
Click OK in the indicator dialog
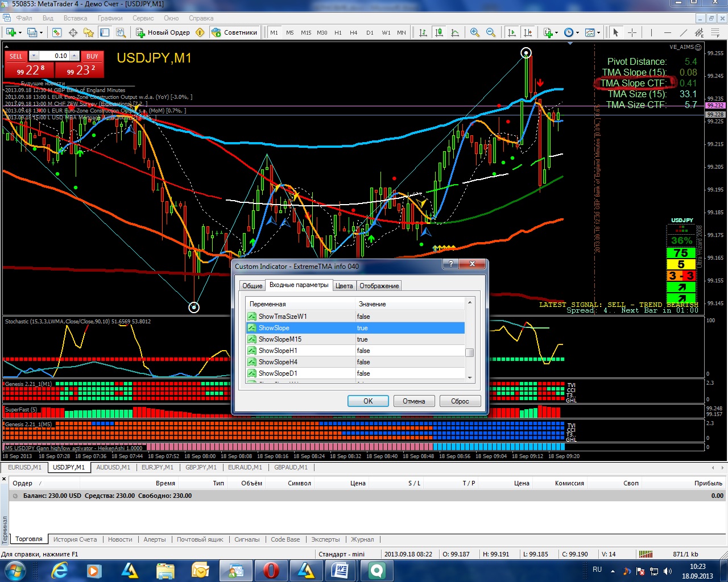pyautogui.click(x=368, y=401)
